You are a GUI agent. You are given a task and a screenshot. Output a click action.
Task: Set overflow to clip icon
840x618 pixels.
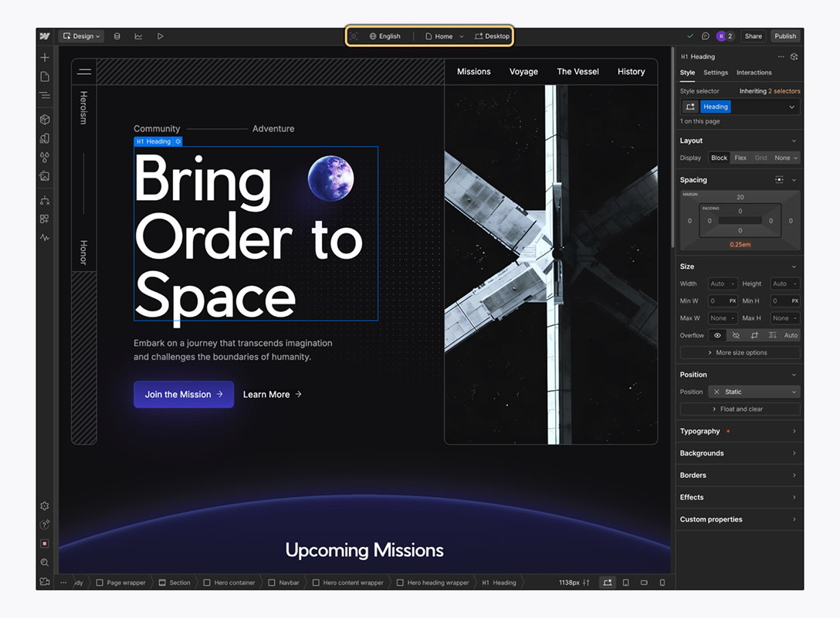click(x=754, y=335)
